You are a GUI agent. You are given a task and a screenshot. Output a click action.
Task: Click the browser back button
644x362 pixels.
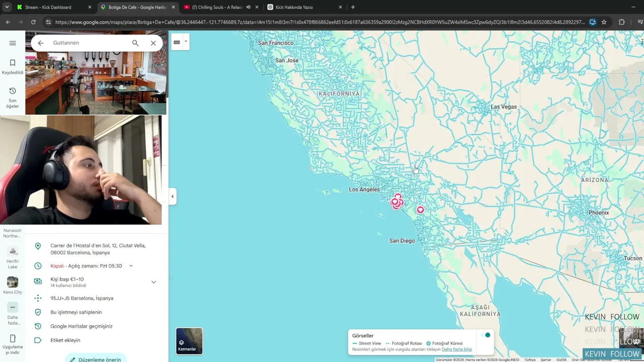(8, 22)
